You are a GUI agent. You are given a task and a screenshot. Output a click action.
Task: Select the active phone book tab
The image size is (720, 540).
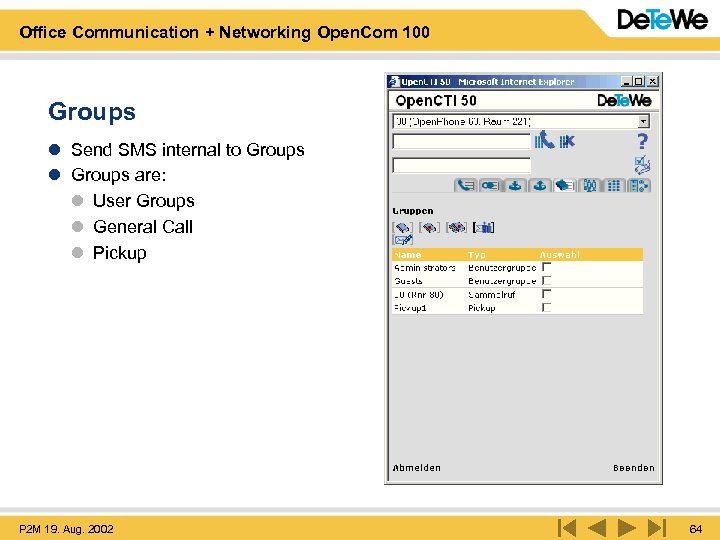point(564,186)
